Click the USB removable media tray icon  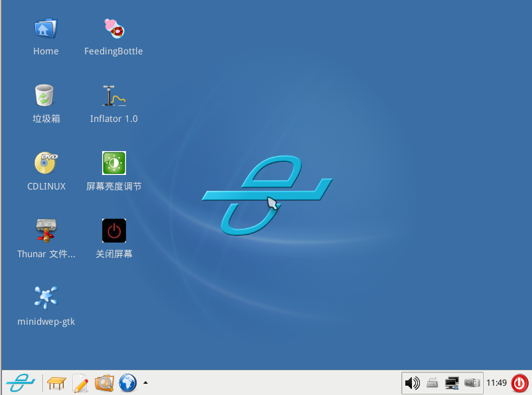[472, 382]
